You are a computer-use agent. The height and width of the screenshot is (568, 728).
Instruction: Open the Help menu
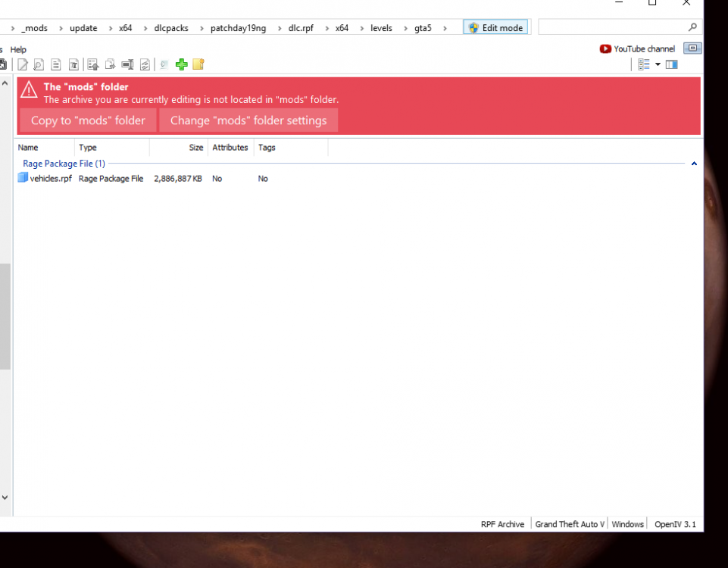pos(18,50)
